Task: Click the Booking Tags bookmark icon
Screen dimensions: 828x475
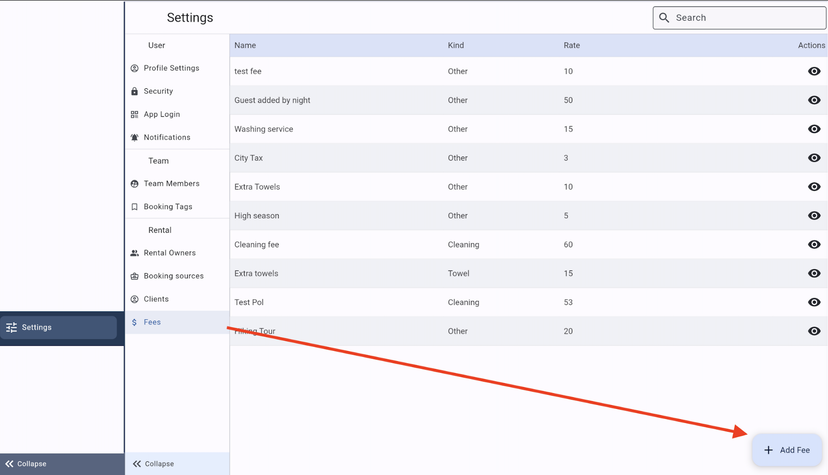Action: [134, 207]
